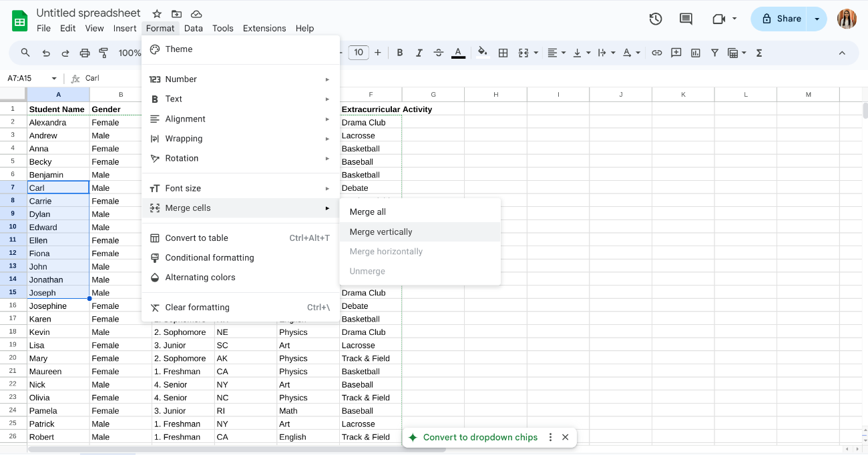Create a filter with the funnel icon
Viewport: 868px width, 455px height.
click(x=714, y=52)
